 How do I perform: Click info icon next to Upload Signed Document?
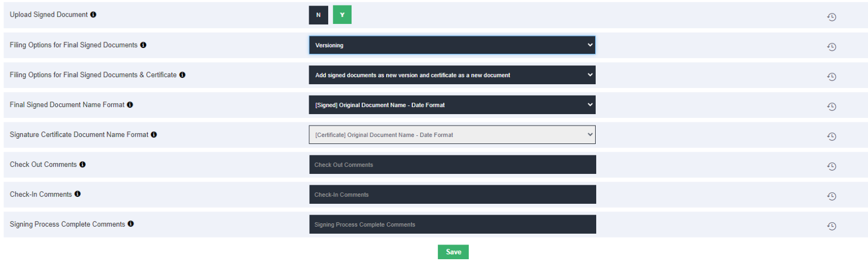click(x=93, y=15)
